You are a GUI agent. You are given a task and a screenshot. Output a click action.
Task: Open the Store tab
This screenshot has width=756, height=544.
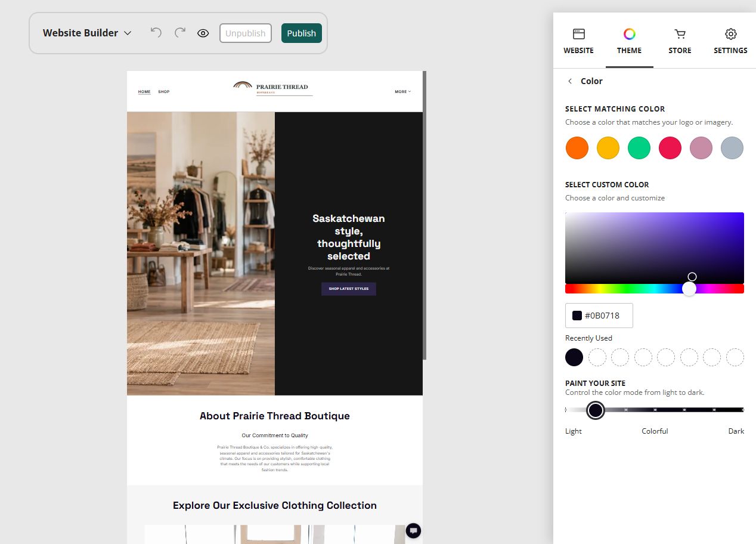[x=680, y=41]
